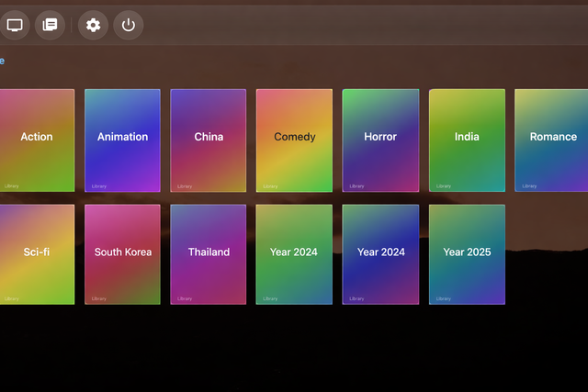Image resolution: width=588 pixels, height=392 pixels.
Task: Click the "Library" label on the Comedy card
Action: tap(270, 186)
